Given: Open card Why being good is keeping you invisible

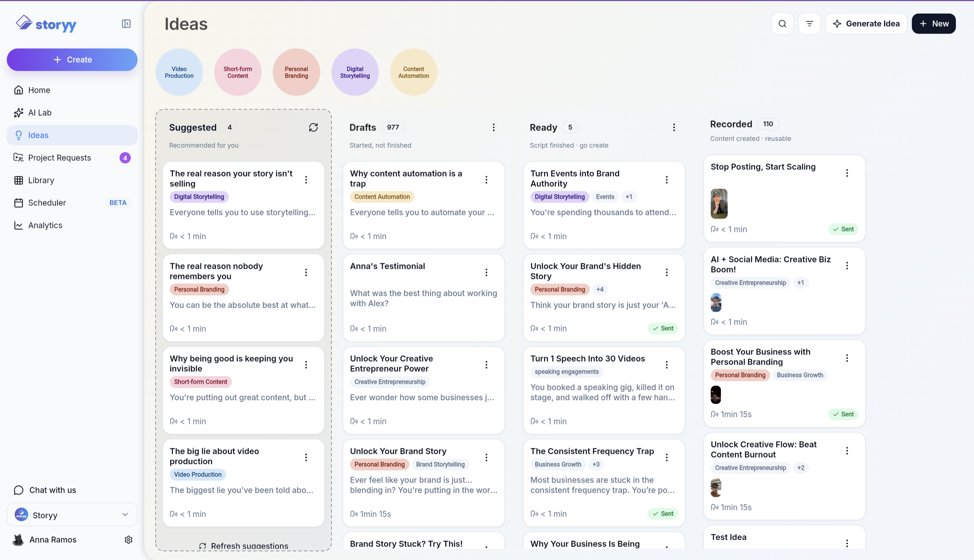Looking at the screenshot, I should point(243,390).
